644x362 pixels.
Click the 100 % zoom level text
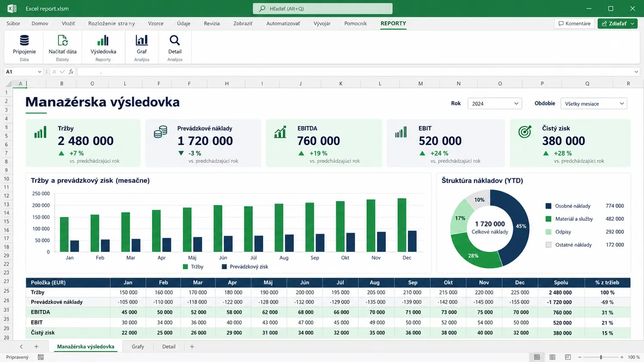(x=634, y=357)
